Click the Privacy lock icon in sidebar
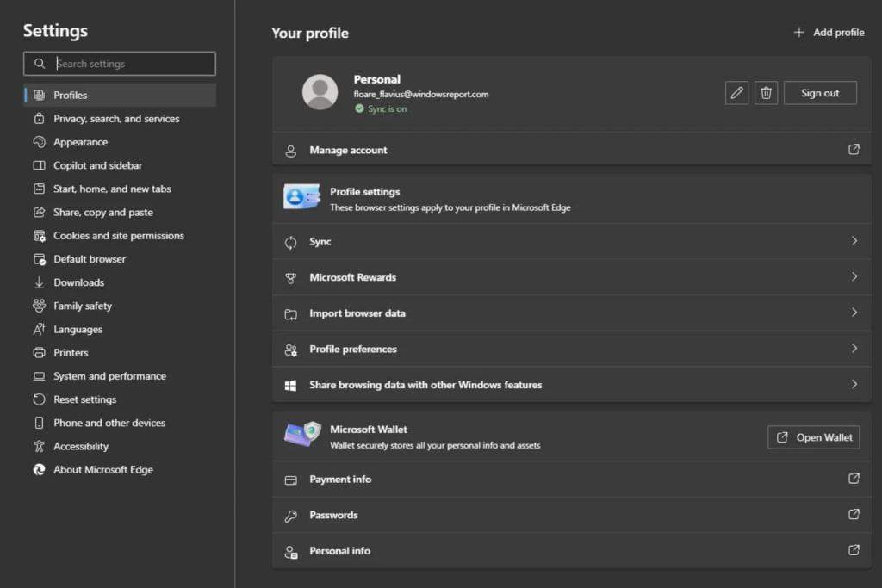The image size is (882, 588). [40, 119]
